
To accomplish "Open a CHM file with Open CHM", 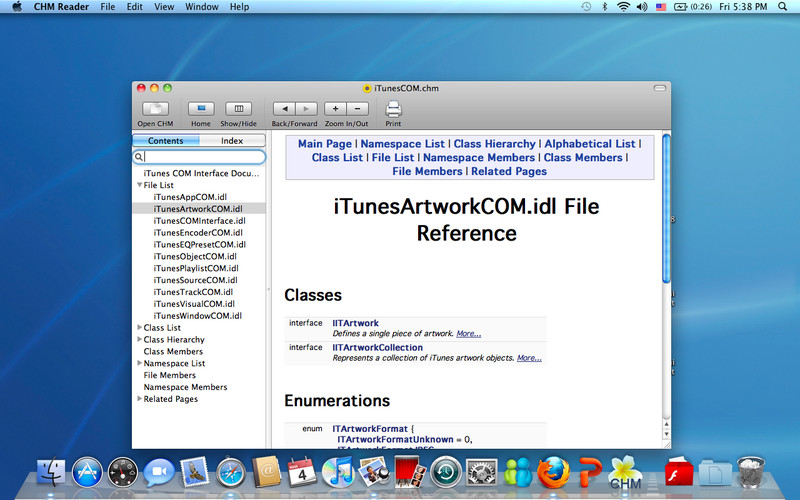I will coord(155,109).
